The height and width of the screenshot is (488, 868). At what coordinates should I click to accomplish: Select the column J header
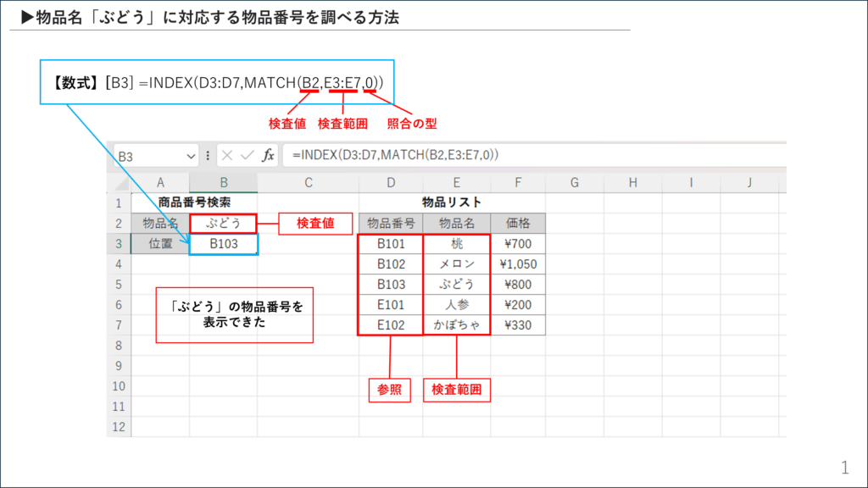coord(749,183)
